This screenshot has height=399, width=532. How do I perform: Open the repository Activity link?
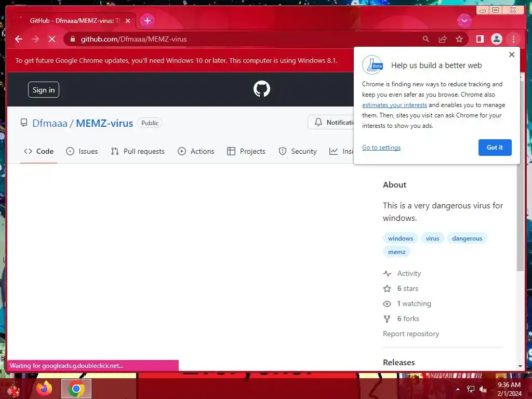(x=402, y=273)
